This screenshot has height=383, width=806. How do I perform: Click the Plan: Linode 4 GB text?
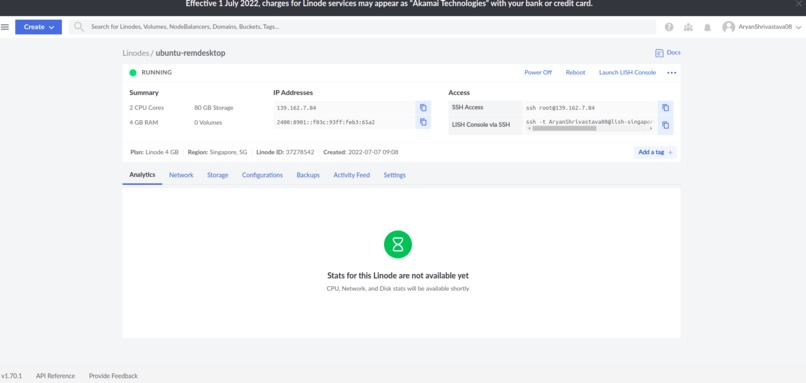click(154, 152)
